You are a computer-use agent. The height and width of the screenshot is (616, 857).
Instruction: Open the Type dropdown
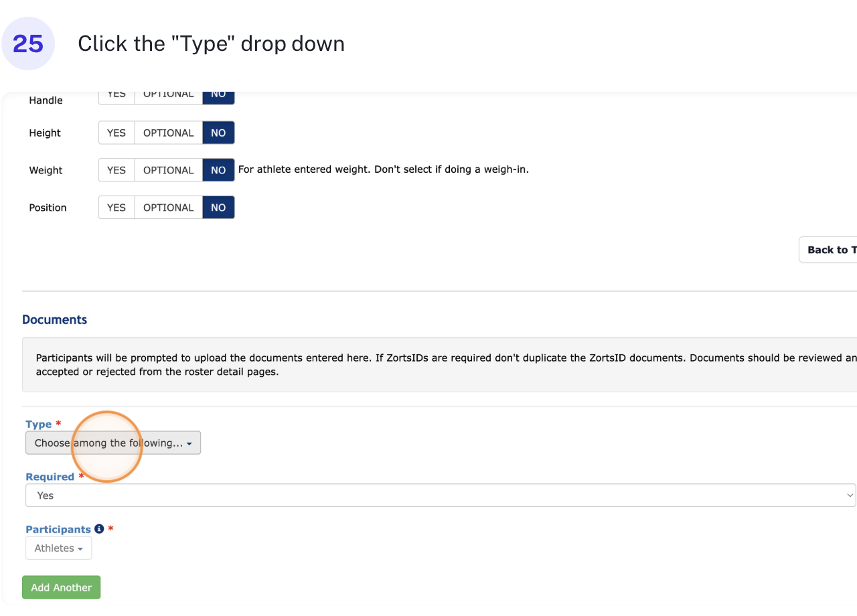[113, 443]
